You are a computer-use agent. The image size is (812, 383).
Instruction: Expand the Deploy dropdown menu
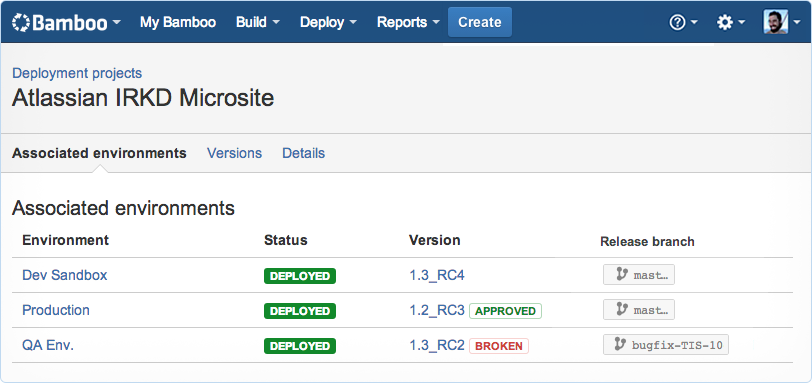[328, 22]
